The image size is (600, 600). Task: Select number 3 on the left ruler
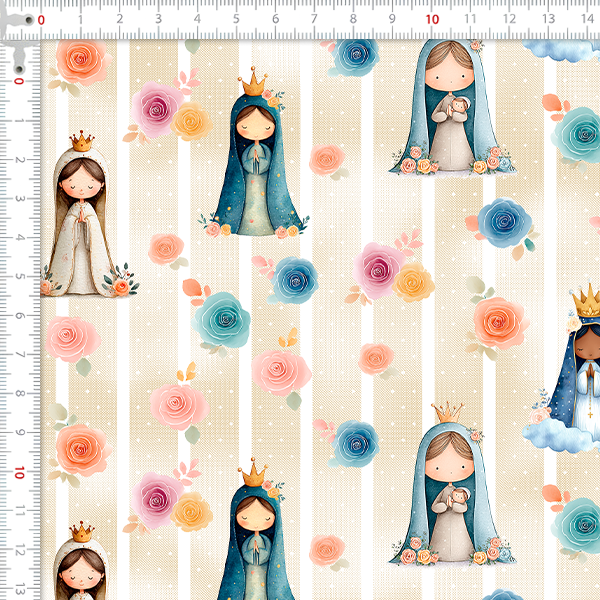(19, 199)
